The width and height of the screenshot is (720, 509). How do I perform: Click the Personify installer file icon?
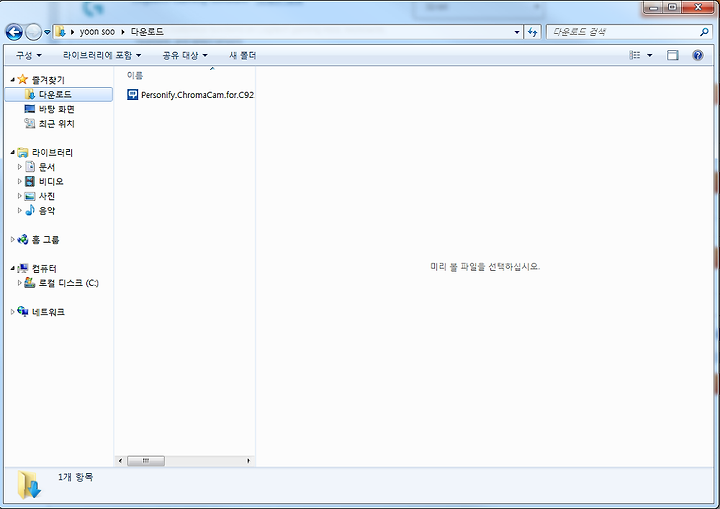(132, 95)
